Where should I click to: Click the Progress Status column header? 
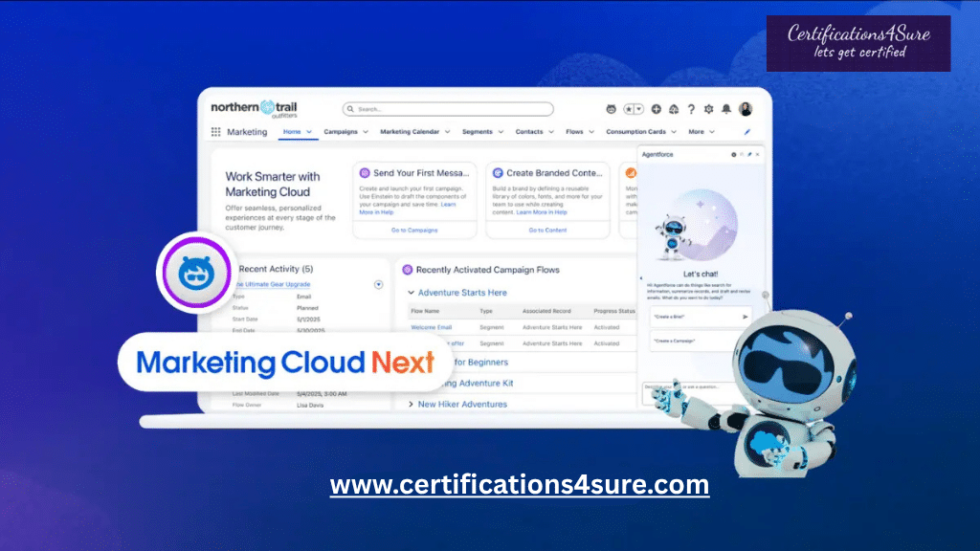[x=614, y=311]
